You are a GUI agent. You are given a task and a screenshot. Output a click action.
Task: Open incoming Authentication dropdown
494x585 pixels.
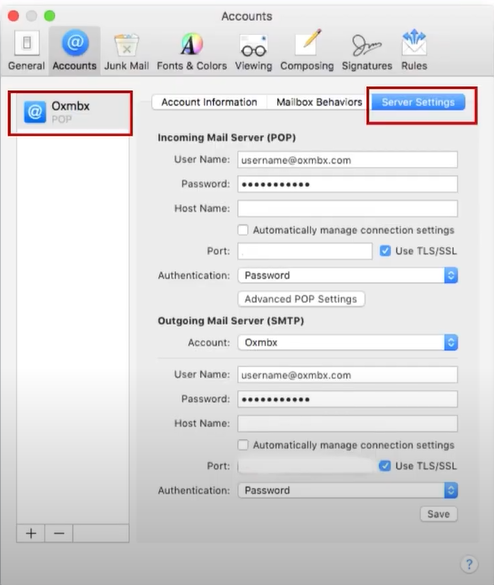click(347, 275)
